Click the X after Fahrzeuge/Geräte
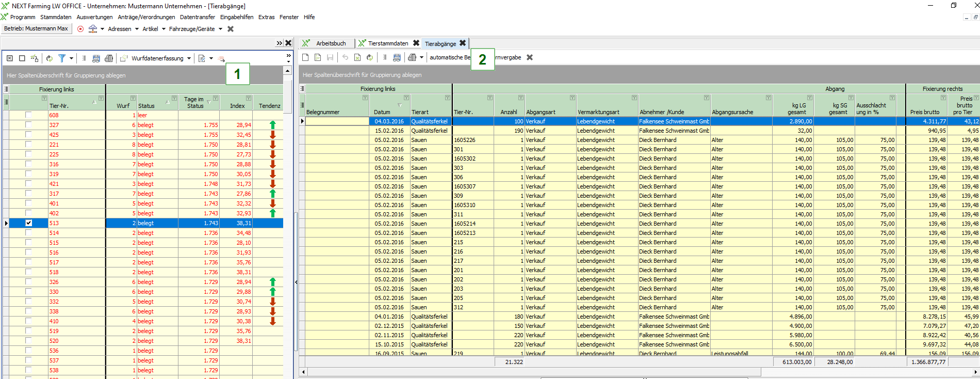 point(231,29)
